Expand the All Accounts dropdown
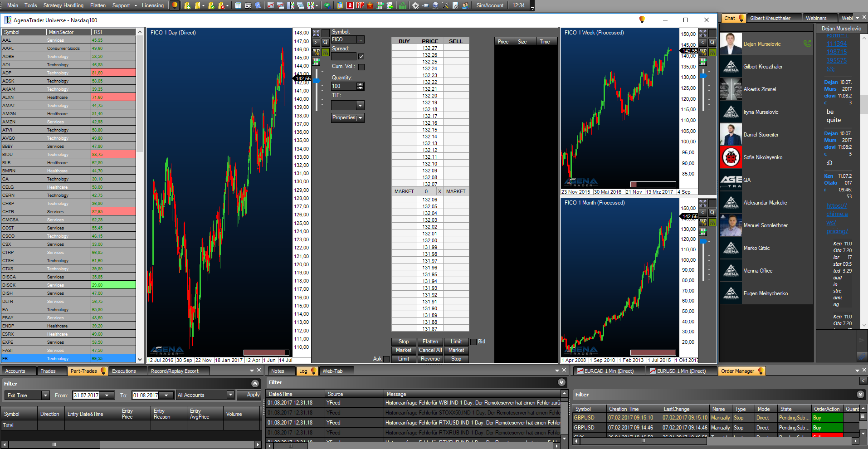Viewport: 868px width, 449px height. pyautogui.click(x=230, y=395)
